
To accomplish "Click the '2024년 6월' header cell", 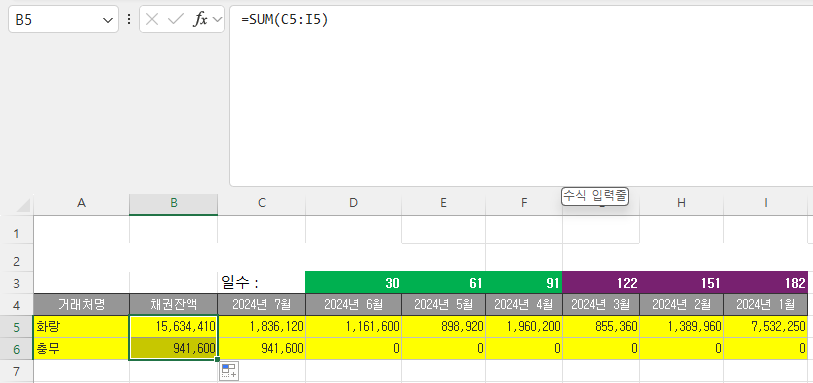I will [354, 305].
